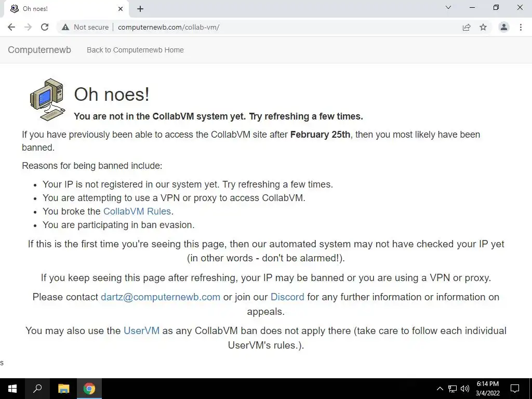Show hidden system tray icons
Screen dimensions: 532x399
coord(440,389)
